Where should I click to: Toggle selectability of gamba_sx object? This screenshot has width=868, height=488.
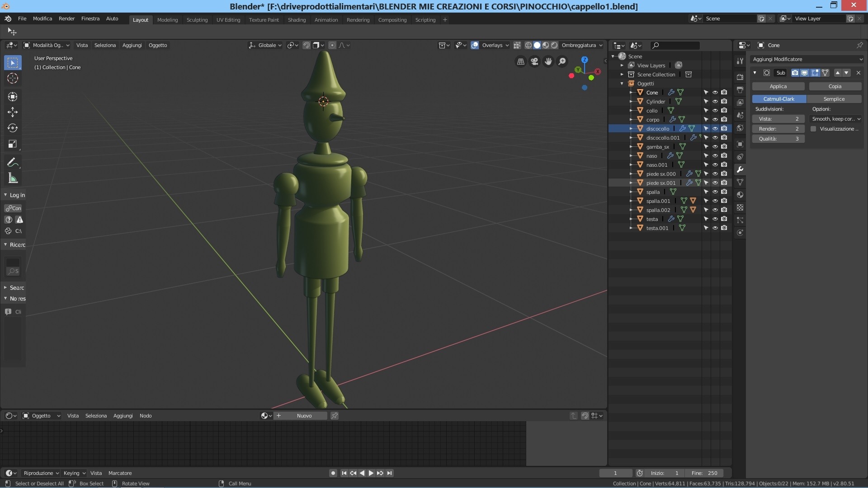[706, 146]
